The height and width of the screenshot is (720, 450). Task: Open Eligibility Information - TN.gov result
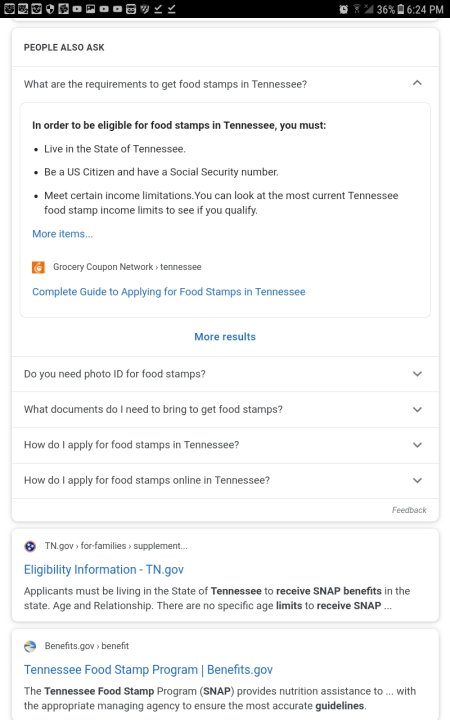tap(104, 569)
